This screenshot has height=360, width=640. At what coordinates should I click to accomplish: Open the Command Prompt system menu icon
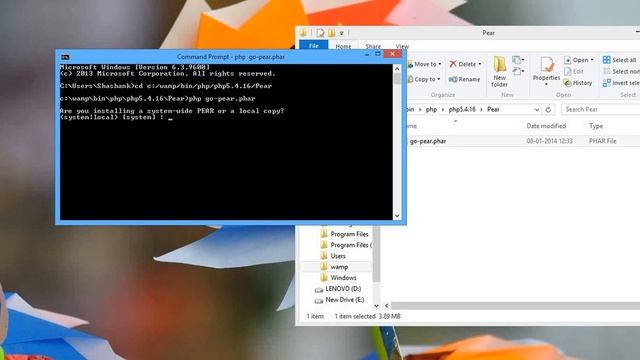[65, 57]
